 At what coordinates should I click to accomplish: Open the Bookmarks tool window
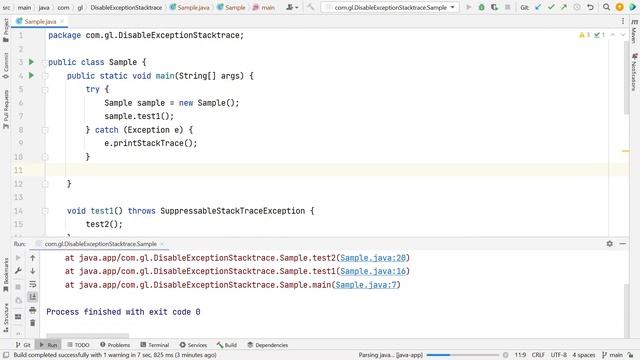point(6,274)
